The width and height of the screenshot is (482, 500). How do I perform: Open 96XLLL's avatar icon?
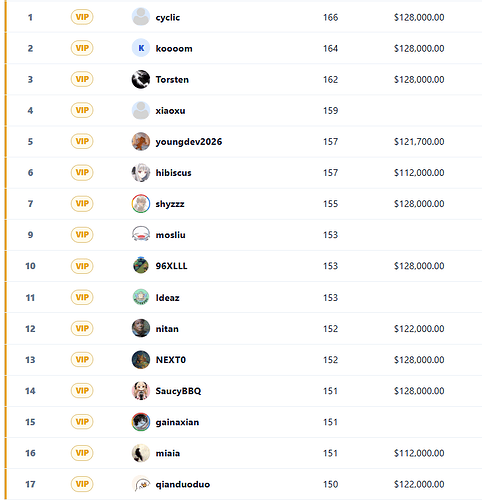click(141, 266)
